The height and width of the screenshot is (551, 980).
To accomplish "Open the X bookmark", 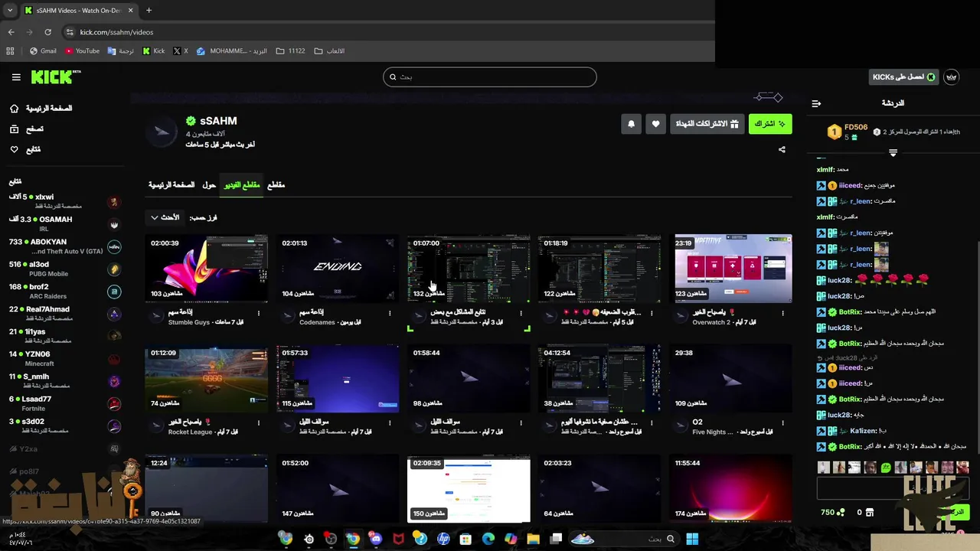I will click(x=181, y=51).
